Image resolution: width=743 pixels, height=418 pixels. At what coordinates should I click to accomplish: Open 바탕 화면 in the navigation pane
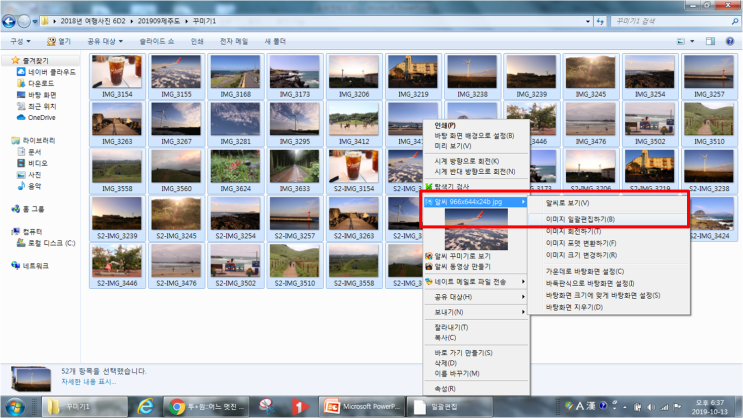pos(37,95)
